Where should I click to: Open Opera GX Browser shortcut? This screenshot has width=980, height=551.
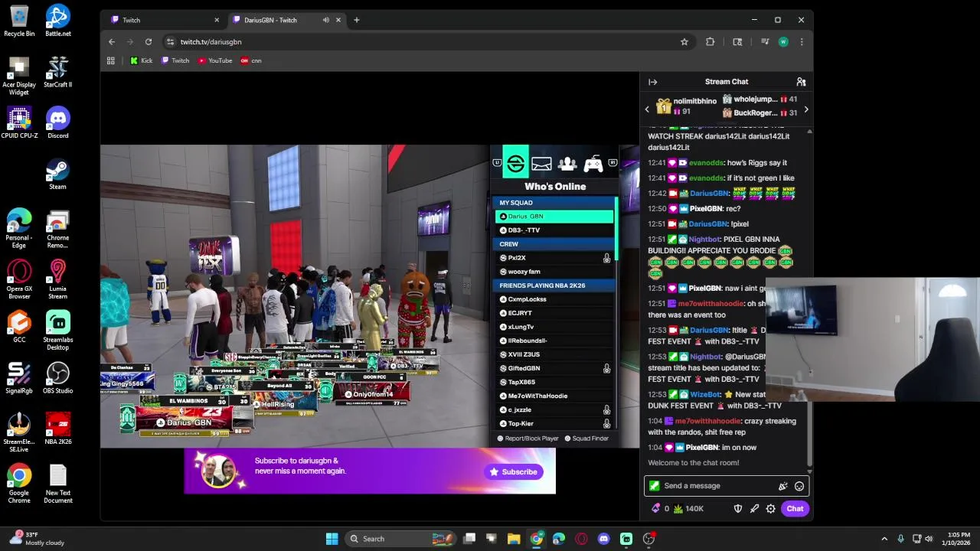(19, 279)
